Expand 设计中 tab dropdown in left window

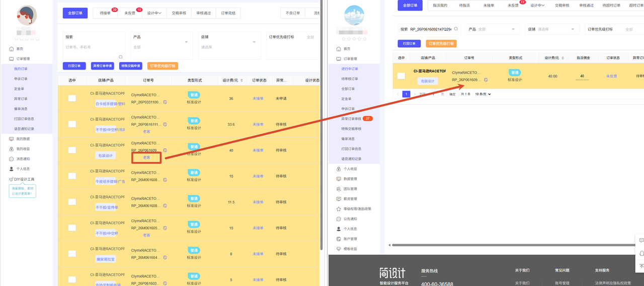pyautogui.click(x=154, y=13)
